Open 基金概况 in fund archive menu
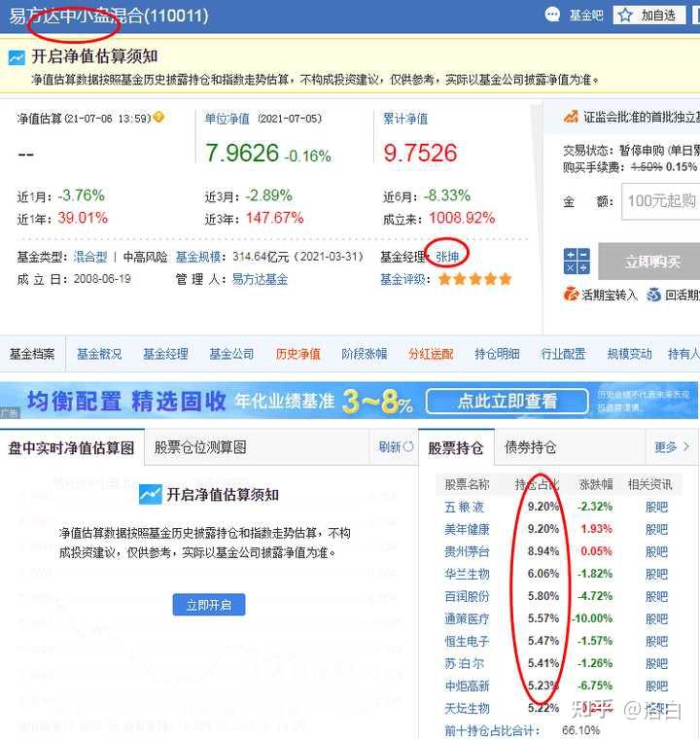This screenshot has width=700, height=739. pos(99,354)
